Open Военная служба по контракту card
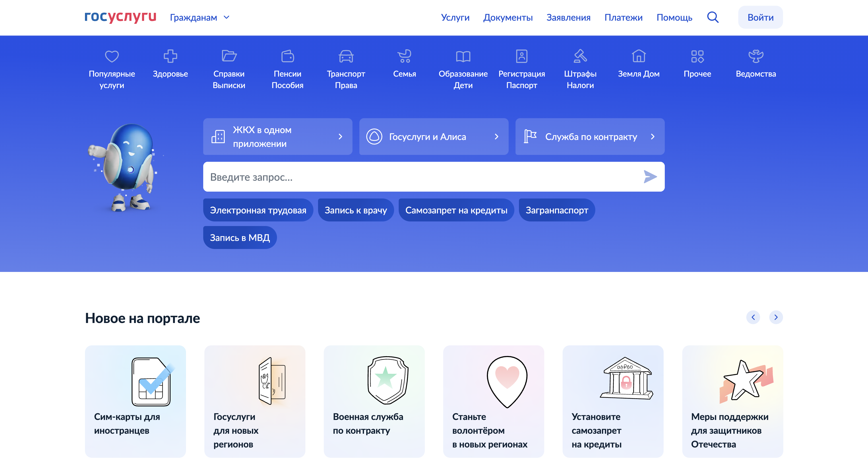Viewport: 868px width, 471px height. pyautogui.click(x=374, y=401)
